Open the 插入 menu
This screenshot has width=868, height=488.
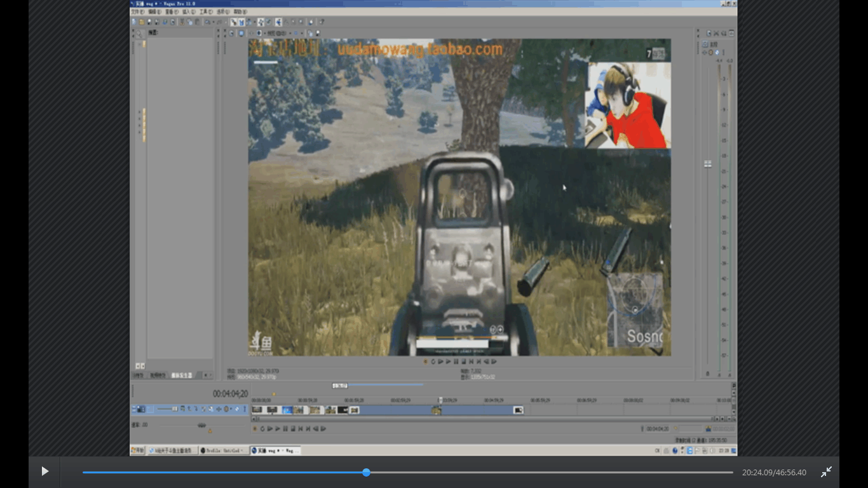(x=189, y=12)
